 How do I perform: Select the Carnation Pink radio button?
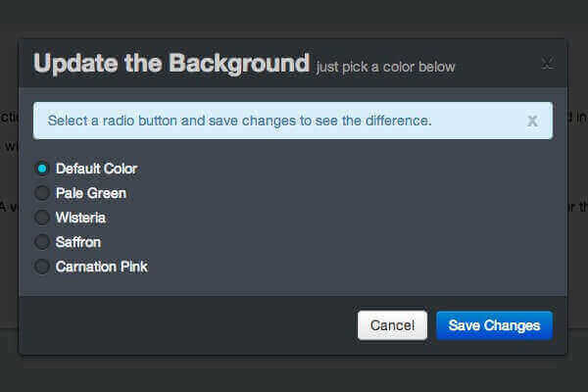pos(42,267)
